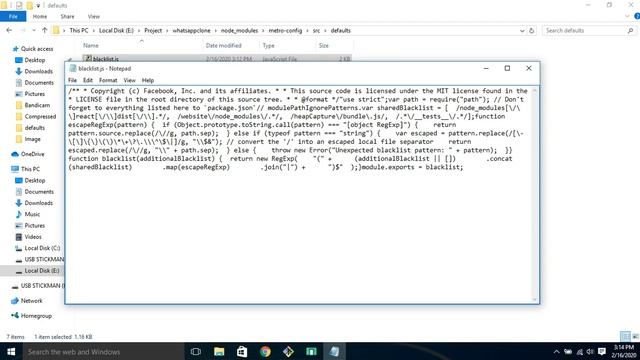Sort files by Size column header
This screenshot has height=360, width=640.
pos(324,45)
